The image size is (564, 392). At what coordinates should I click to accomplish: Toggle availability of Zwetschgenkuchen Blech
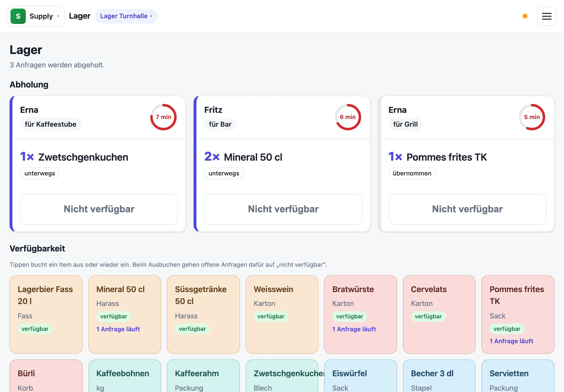pos(282,376)
